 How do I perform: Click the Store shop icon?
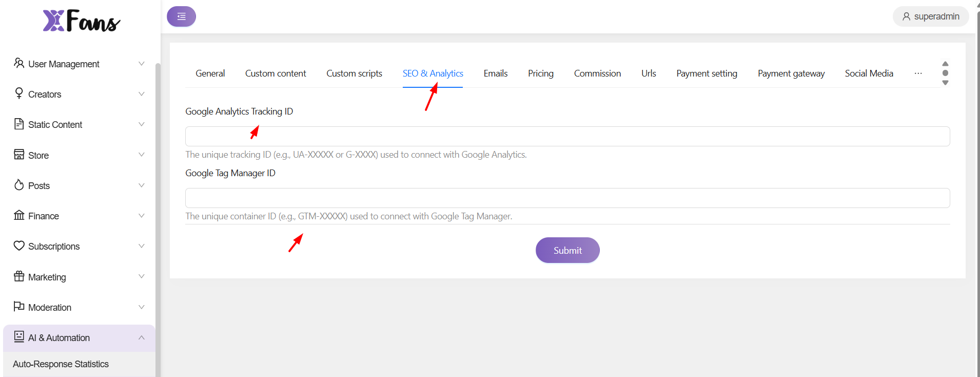19,155
